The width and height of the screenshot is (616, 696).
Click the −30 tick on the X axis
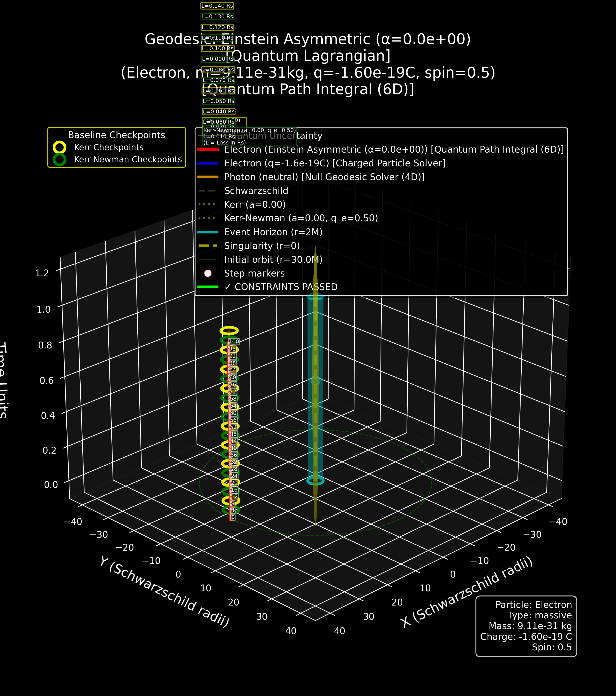point(532,535)
